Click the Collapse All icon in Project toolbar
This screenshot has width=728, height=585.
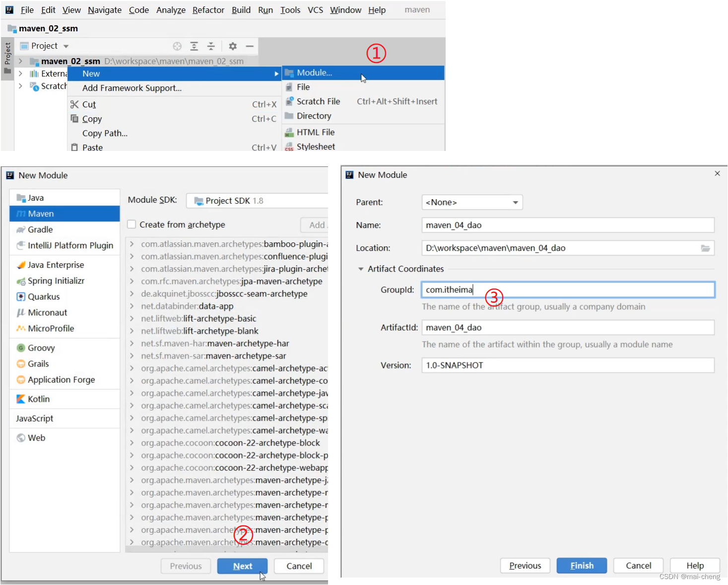(x=211, y=46)
